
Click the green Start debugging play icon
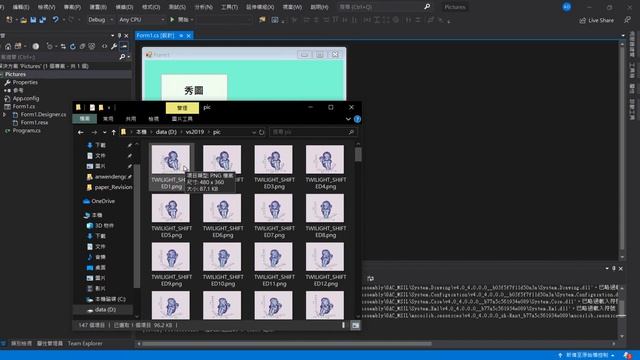point(172,20)
